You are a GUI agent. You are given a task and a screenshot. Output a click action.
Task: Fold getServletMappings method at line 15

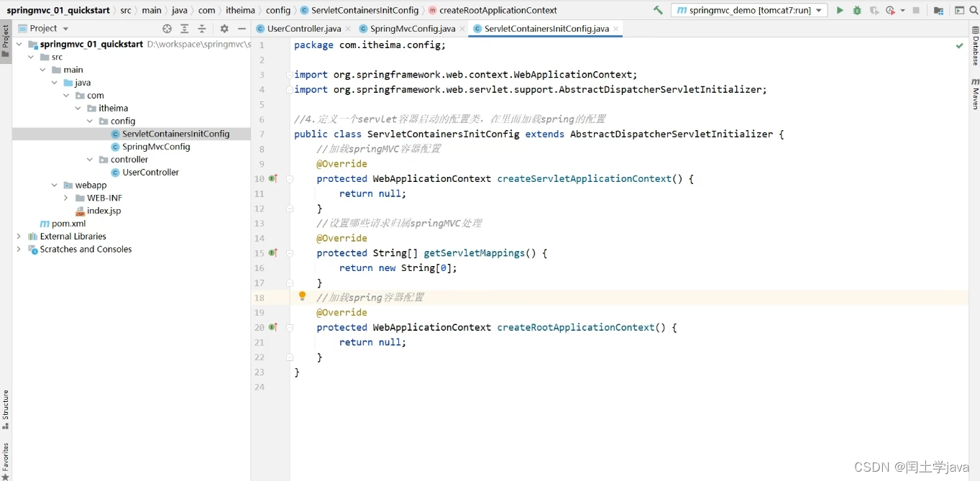[290, 253]
